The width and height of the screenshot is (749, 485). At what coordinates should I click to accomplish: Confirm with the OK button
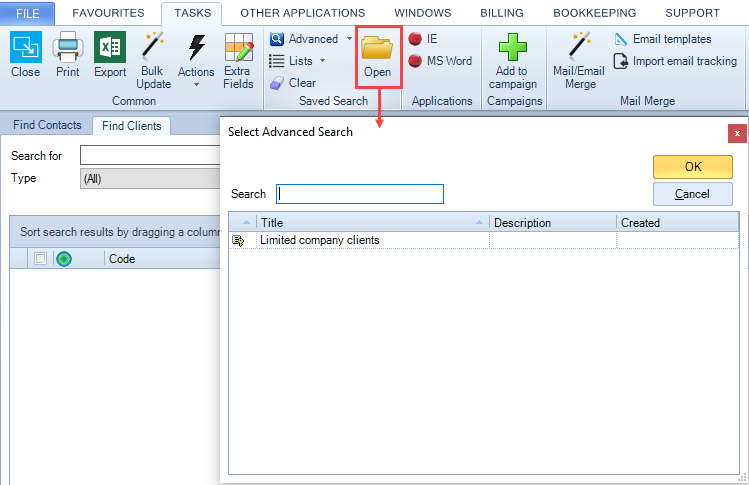[693, 167]
